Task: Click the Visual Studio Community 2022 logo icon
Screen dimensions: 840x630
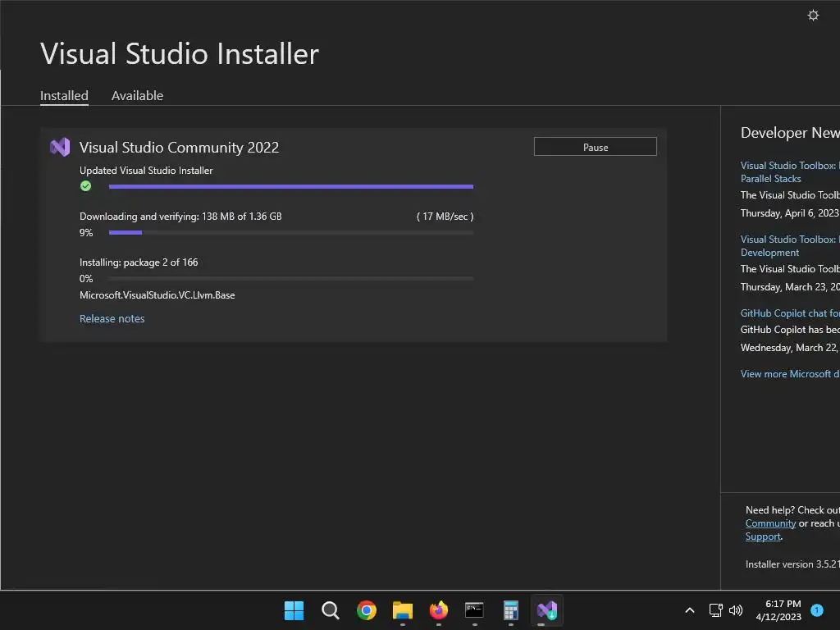Action: (x=60, y=147)
